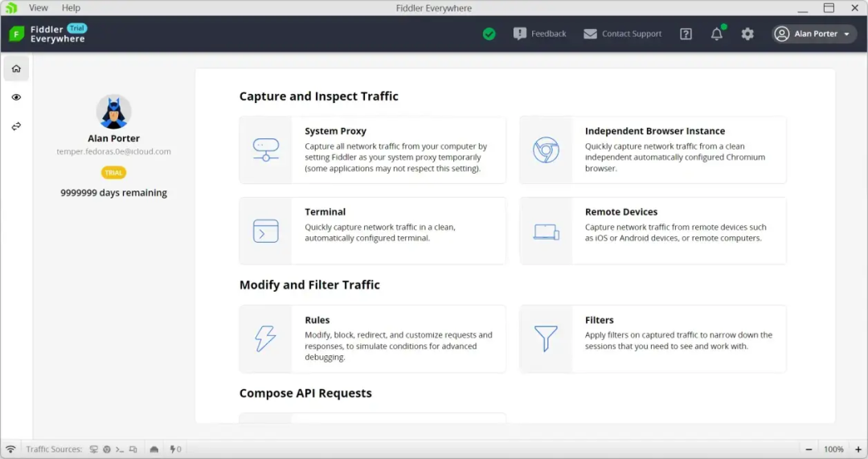
Task: Click browser traffic source icon in status bar
Action: pyautogui.click(x=107, y=449)
